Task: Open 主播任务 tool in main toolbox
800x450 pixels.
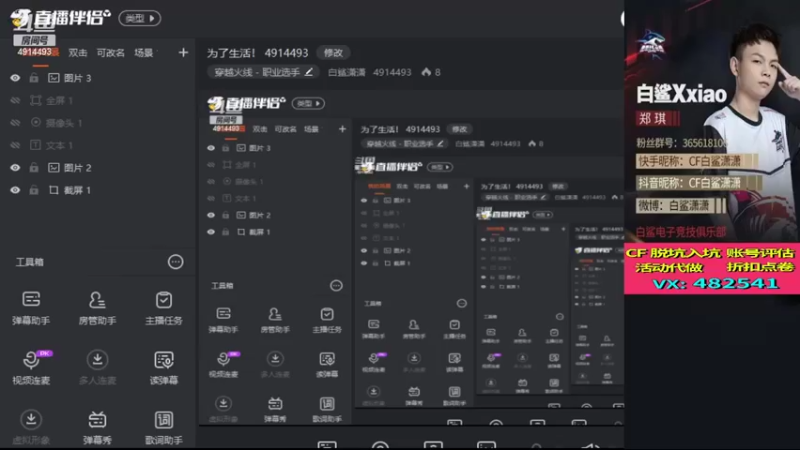Action: pos(163,308)
